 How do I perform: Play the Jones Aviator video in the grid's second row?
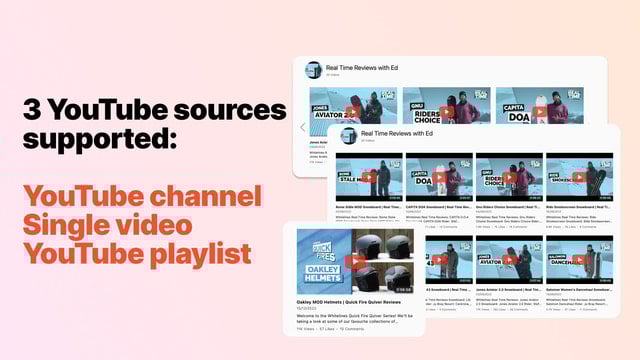509,260
